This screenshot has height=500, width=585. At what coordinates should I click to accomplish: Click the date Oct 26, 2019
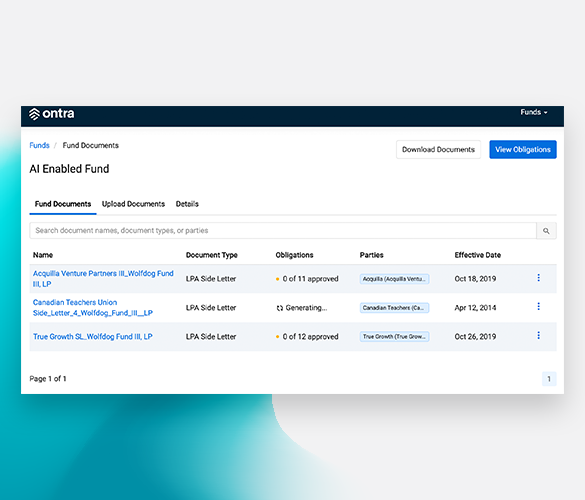click(x=475, y=337)
